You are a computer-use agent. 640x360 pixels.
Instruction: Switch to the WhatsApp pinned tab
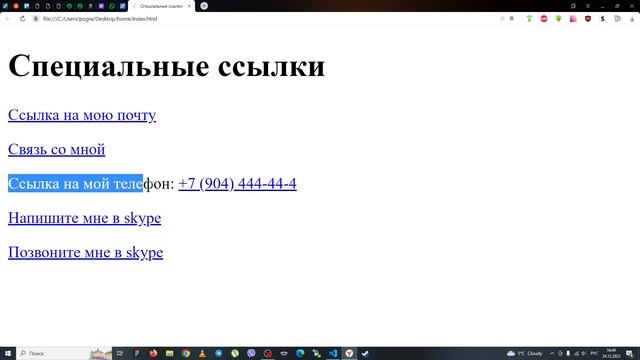click(x=112, y=6)
